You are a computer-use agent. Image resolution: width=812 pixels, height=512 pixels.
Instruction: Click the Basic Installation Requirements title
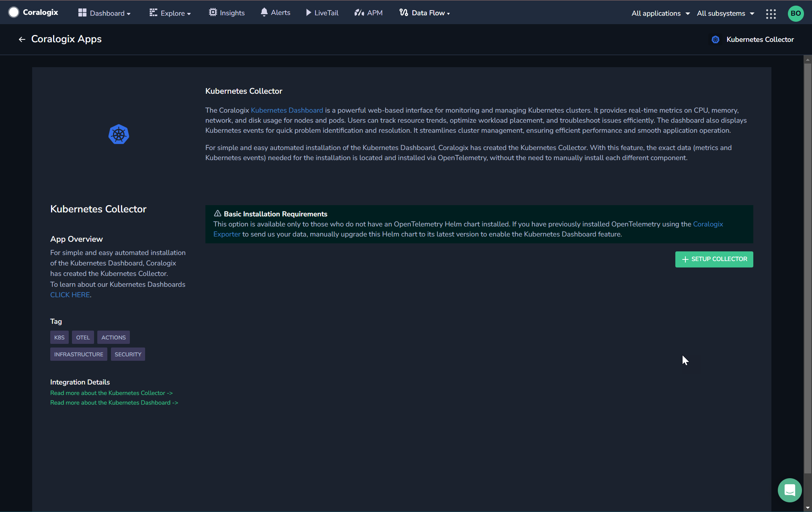point(275,214)
